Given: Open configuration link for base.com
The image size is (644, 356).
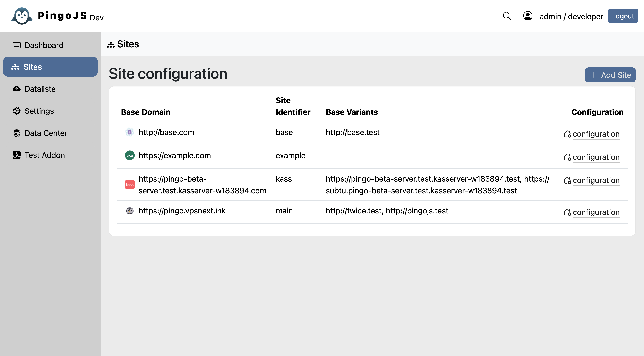Looking at the screenshot, I should click(x=596, y=134).
